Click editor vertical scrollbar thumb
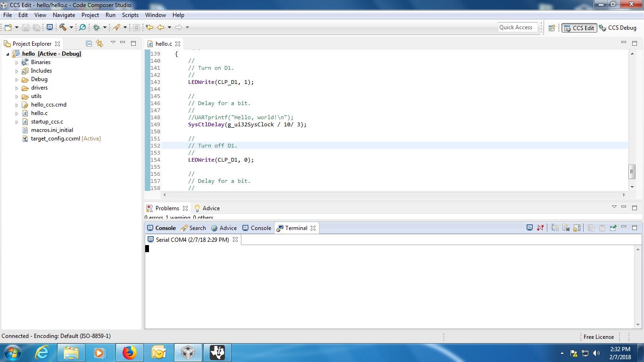Image resolution: width=644 pixels, height=362 pixels. coord(632,172)
